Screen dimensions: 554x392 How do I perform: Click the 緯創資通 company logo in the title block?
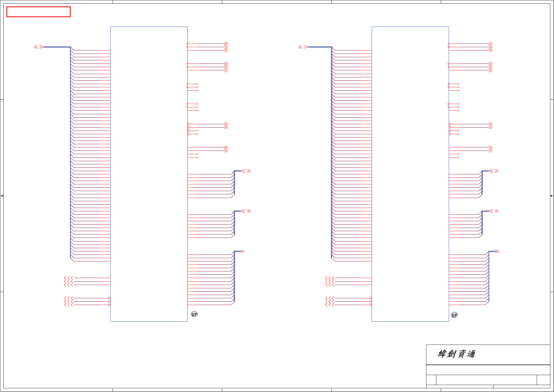pos(456,354)
